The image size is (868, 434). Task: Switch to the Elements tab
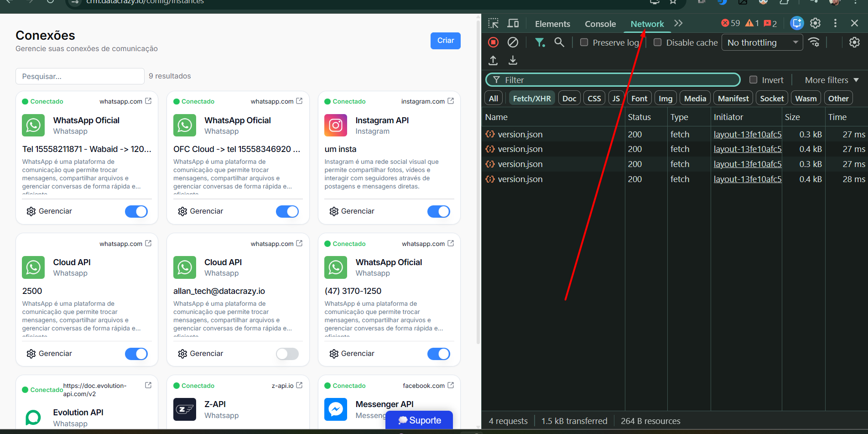tap(552, 24)
